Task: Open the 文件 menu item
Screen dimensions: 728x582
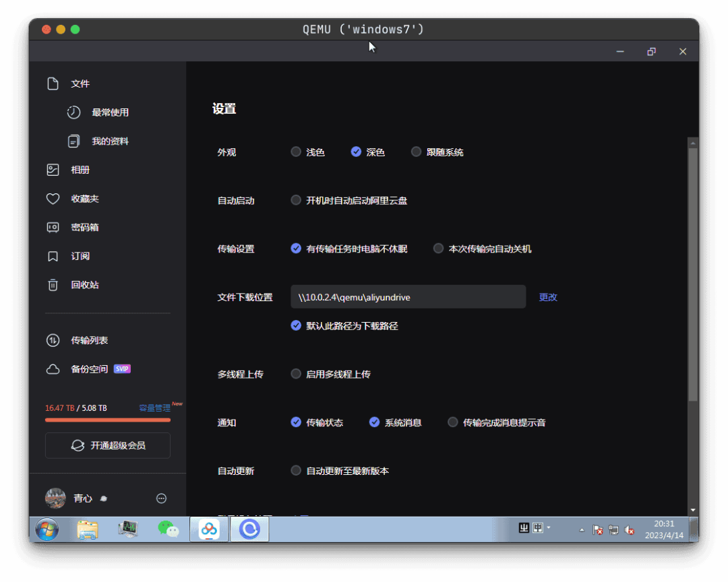Action: point(80,84)
